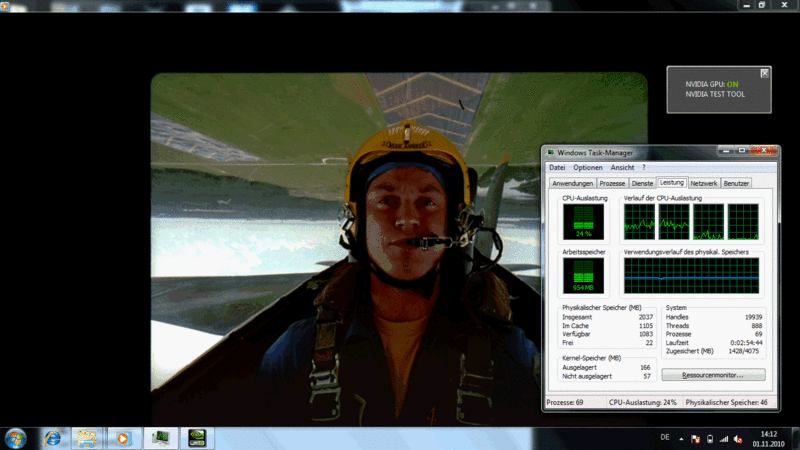Click the Show desktop strip
The width and height of the screenshot is (800, 450).
click(795, 439)
